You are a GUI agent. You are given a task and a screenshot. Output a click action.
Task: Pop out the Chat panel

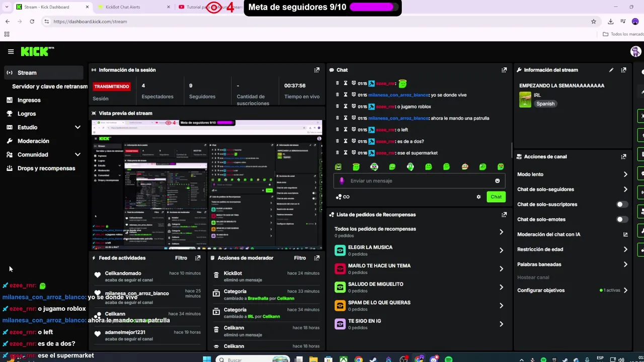click(504, 70)
